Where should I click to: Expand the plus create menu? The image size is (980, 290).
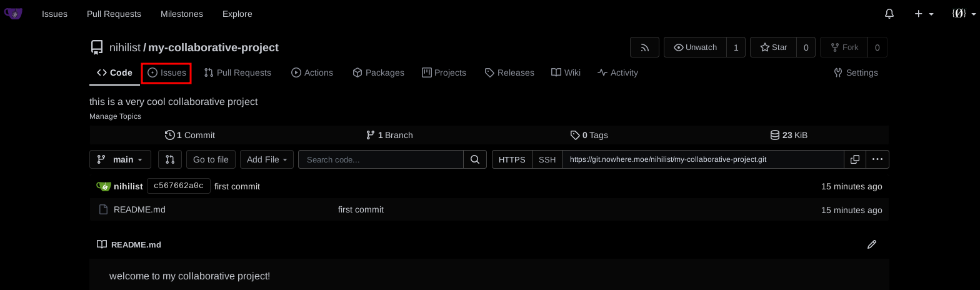click(x=924, y=14)
